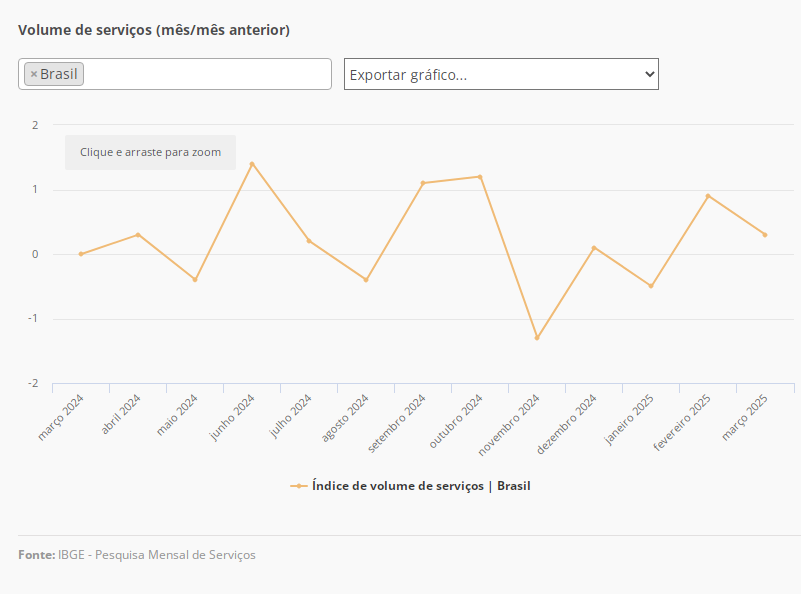
Task: Toggle the Índice de volume de serviços legend series
Action: (x=421, y=486)
